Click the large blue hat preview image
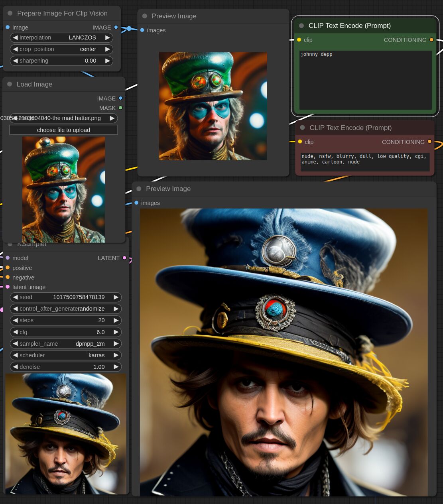This screenshot has width=443, height=504. click(284, 352)
